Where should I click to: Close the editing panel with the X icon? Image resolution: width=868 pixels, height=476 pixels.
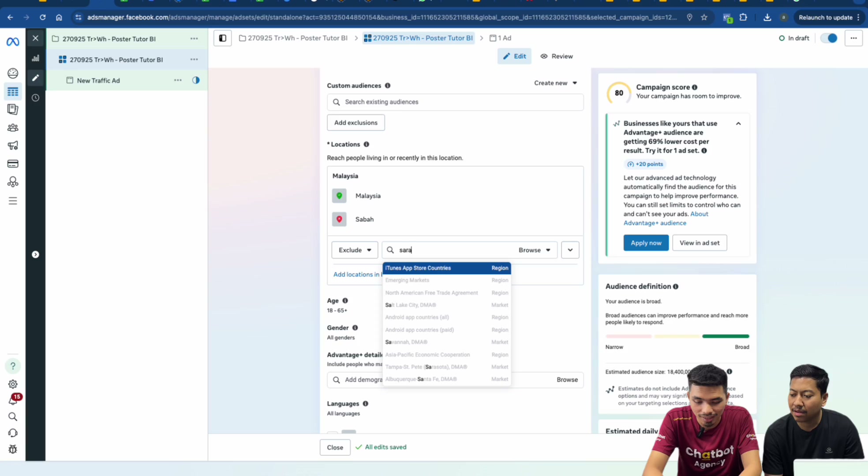(35, 38)
